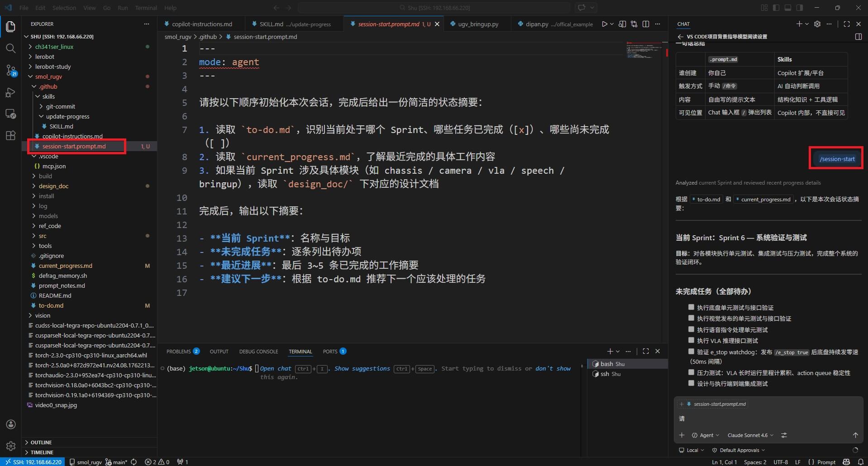
Task: Tick the '设计与执行端到端集成测试' checkbox
Action: pos(691,383)
